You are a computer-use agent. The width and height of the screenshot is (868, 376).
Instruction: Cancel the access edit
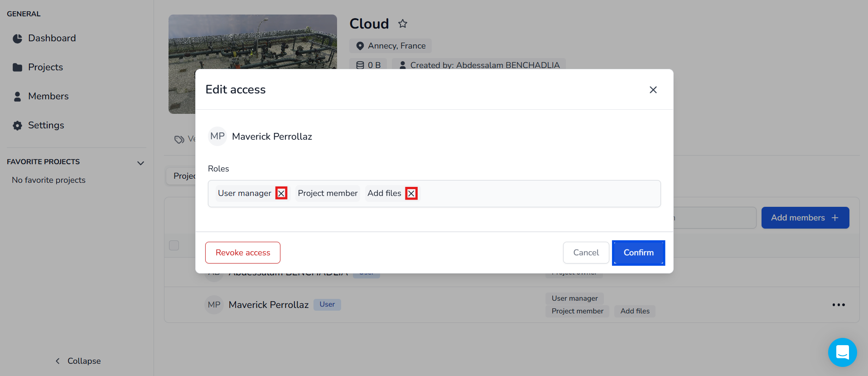585,253
